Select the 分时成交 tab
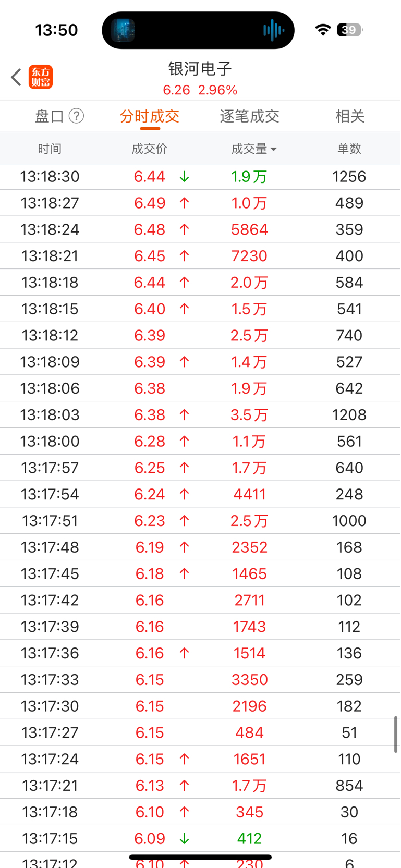This screenshot has height=868, width=401. (x=150, y=116)
